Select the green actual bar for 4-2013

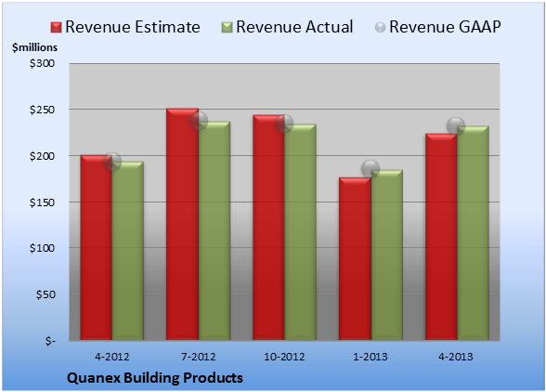(473, 233)
